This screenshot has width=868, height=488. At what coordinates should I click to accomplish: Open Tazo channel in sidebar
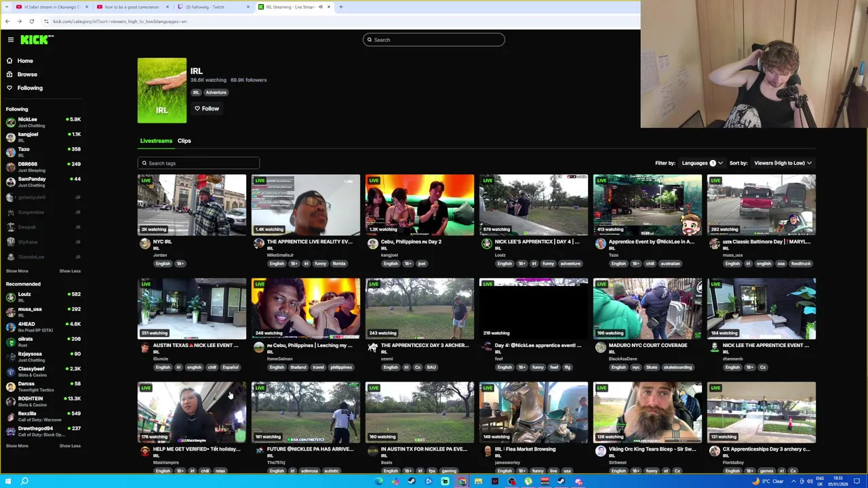(43, 152)
